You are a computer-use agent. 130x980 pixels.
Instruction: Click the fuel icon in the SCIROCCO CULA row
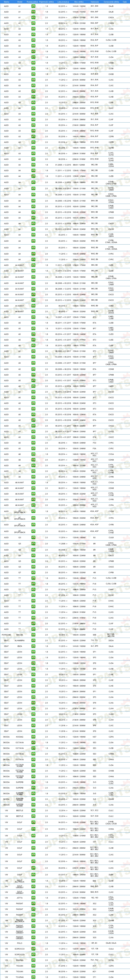(33, 949)
